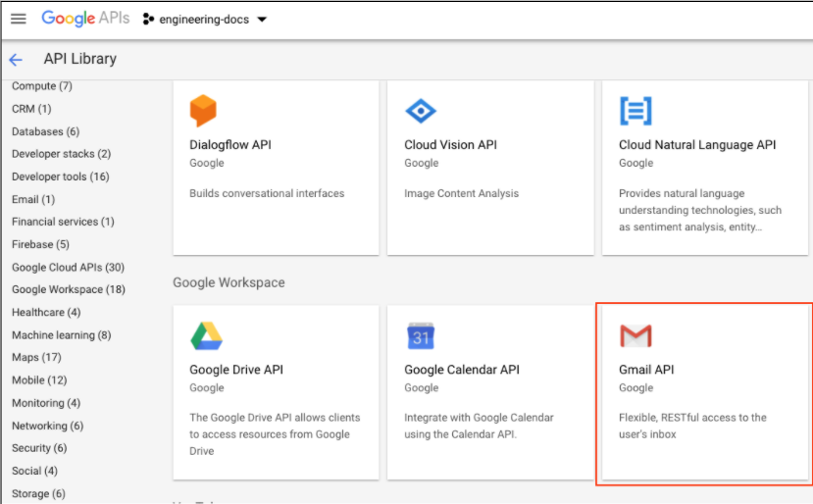
Task: Click the Google Drive API description text
Action: (275, 434)
